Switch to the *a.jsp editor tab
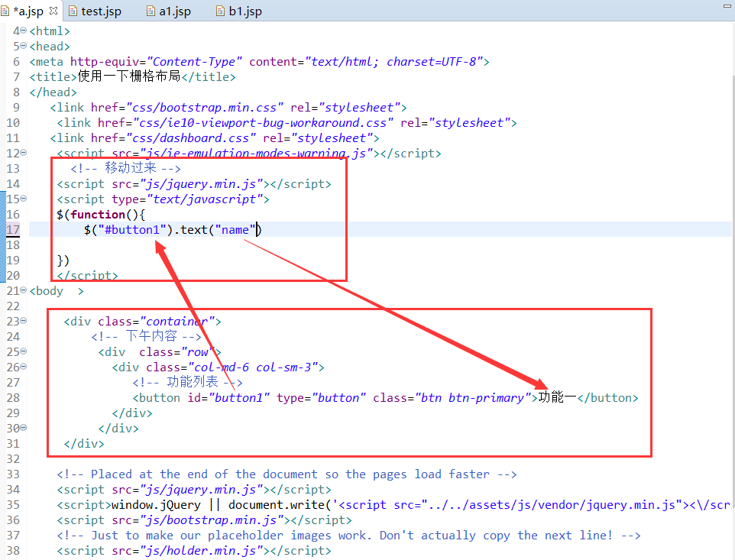This screenshot has height=560, width=735. tap(28, 11)
